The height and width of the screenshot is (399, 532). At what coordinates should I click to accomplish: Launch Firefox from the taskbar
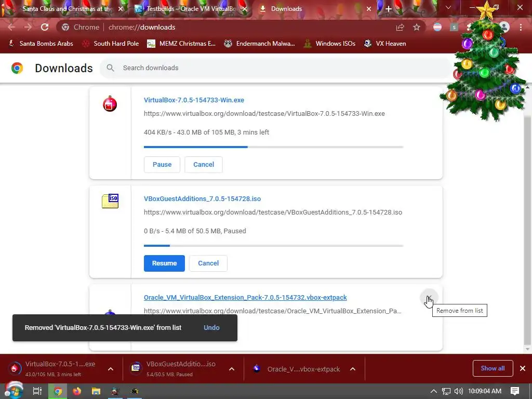[77, 391]
